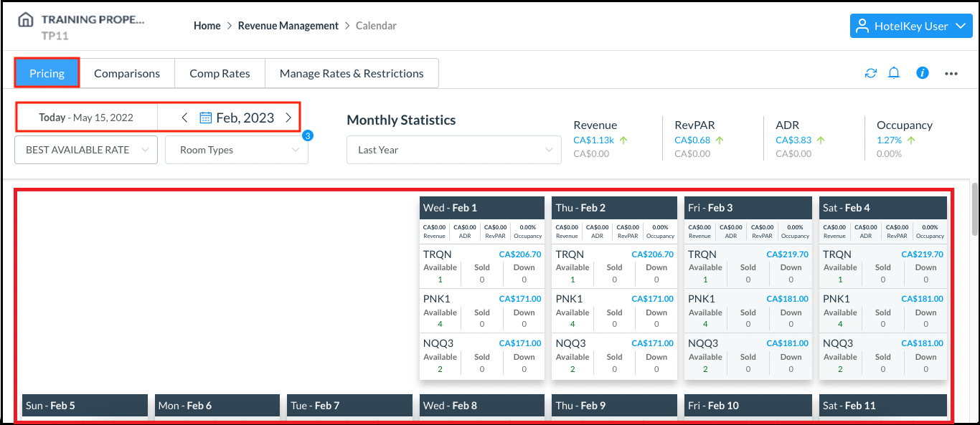Switch to the Comparisons tab
Viewport: 980px width, 425px height.
127,73
